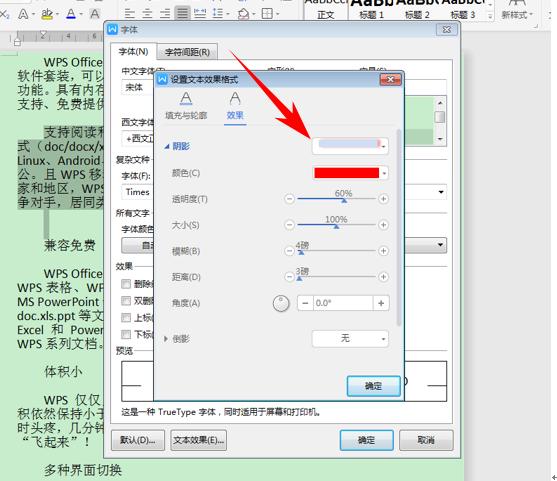The image size is (557, 481).
Task: Center align the paragraph
Action: coord(147,14)
